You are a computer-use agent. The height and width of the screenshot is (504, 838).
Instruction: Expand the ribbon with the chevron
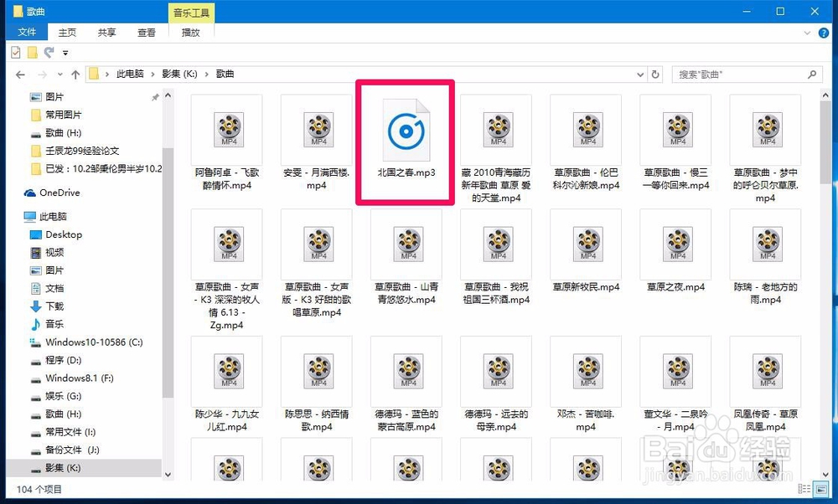tap(807, 33)
